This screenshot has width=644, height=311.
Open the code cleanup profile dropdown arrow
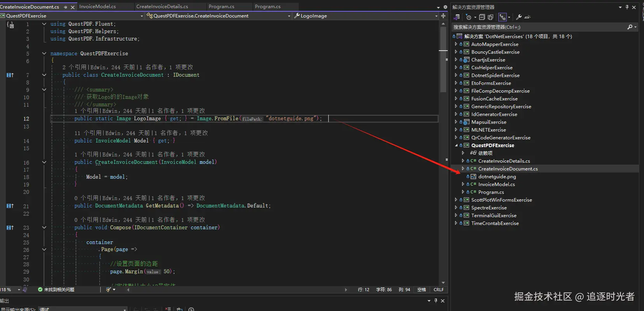pos(114,290)
